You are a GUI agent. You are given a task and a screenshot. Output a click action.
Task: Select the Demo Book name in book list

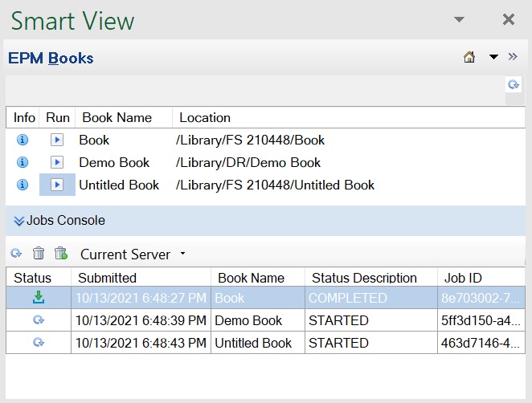tap(114, 163)
